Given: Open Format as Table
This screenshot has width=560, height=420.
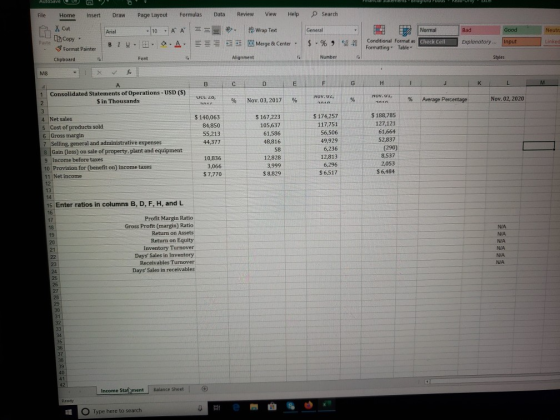Looking at the screenshot, I should tap(404, 38).
